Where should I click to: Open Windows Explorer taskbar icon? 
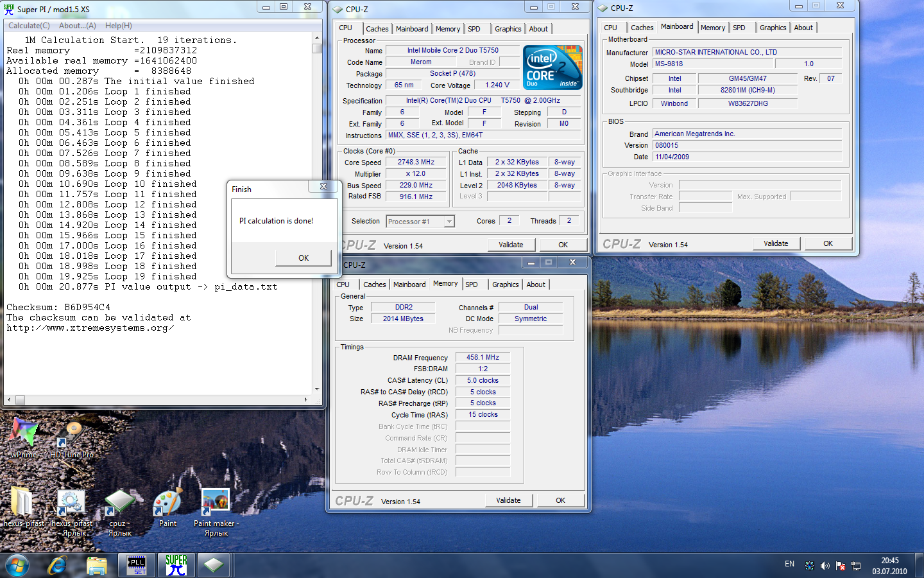[x=97, y=565]
